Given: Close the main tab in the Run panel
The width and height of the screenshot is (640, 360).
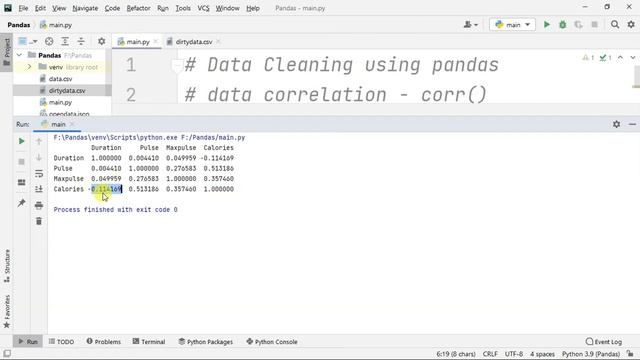Looking at the screenshot, I should tap(72, 124).
